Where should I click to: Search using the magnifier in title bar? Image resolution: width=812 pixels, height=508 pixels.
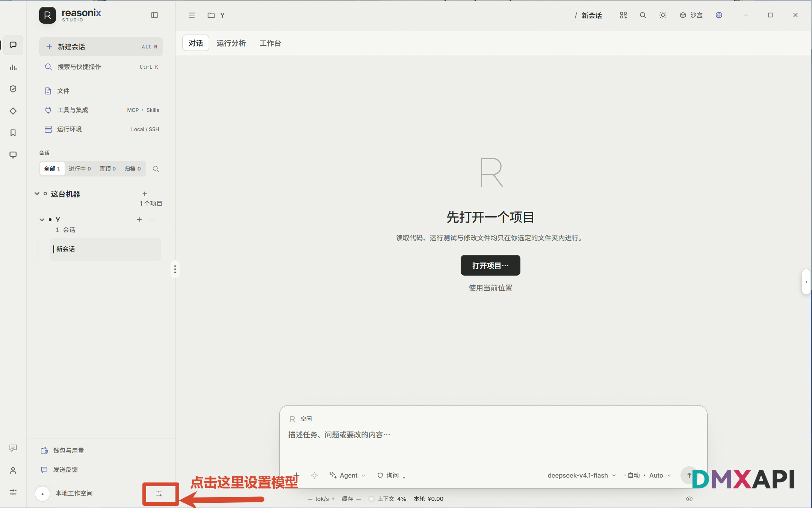pyautogui.click(x=643, y=15)
